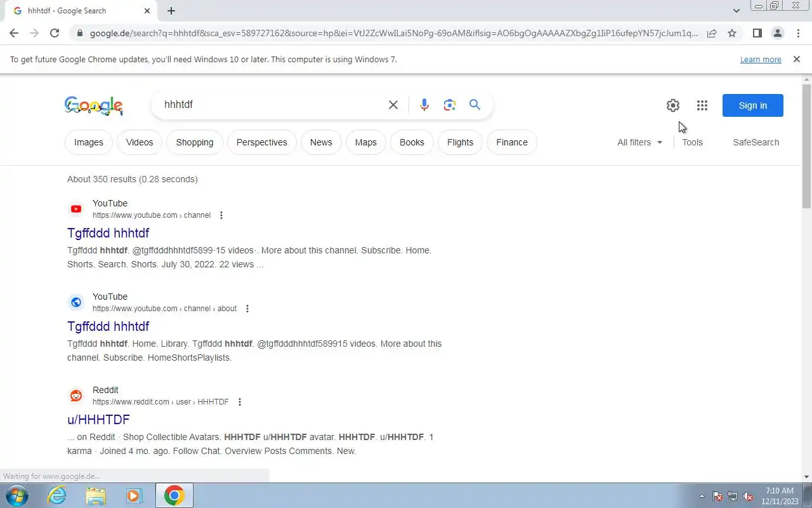The image size is (812, 508).
Task: Open Chrome profile avatar
Action: pyautogui.click(x=777, y=33)
